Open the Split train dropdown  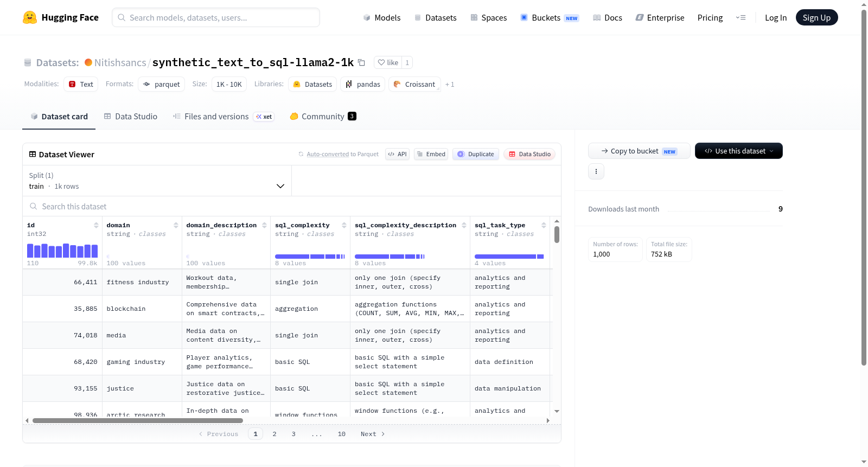pos(157,181)
